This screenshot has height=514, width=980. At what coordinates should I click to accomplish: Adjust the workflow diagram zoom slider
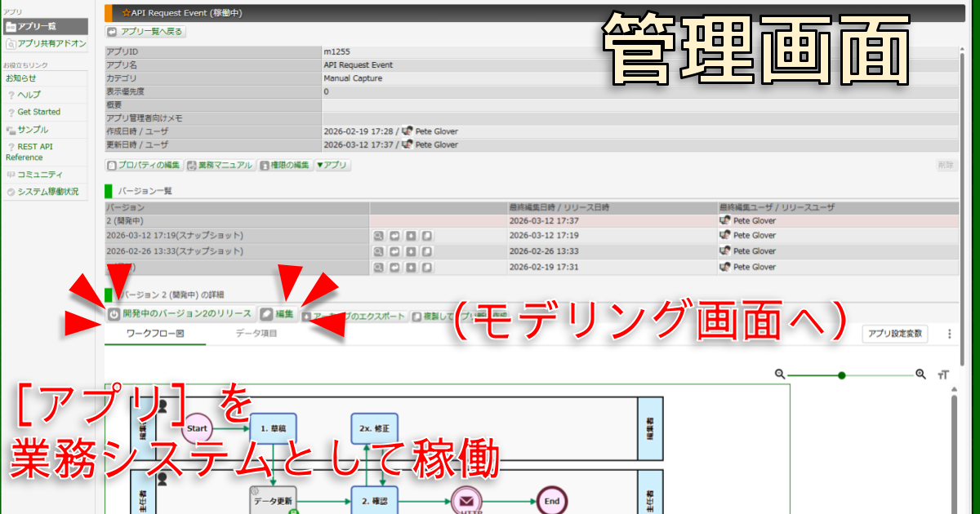tap(842, 374)
